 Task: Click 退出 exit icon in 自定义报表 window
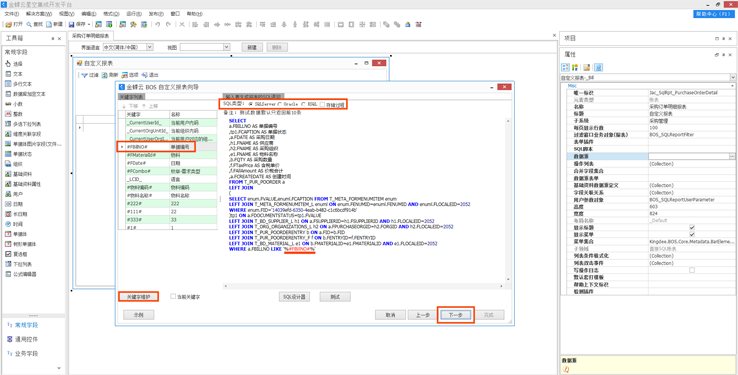tap(150, 75)
